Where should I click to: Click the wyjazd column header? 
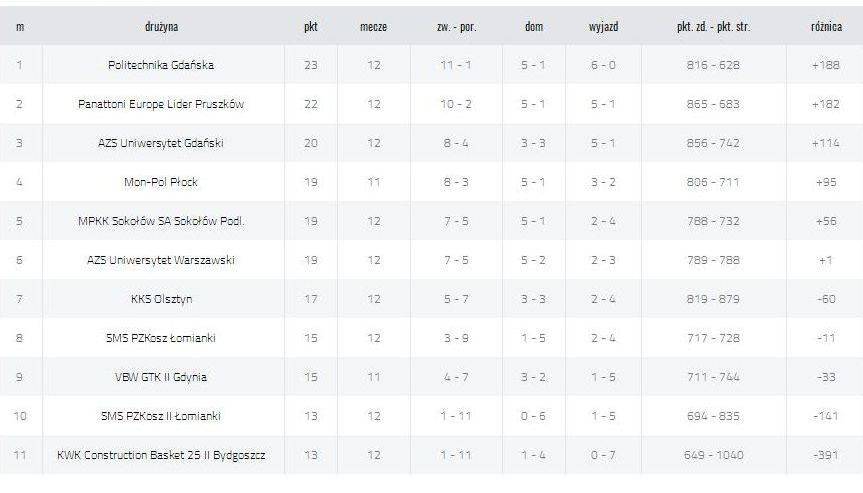click(x=603, y=26)
